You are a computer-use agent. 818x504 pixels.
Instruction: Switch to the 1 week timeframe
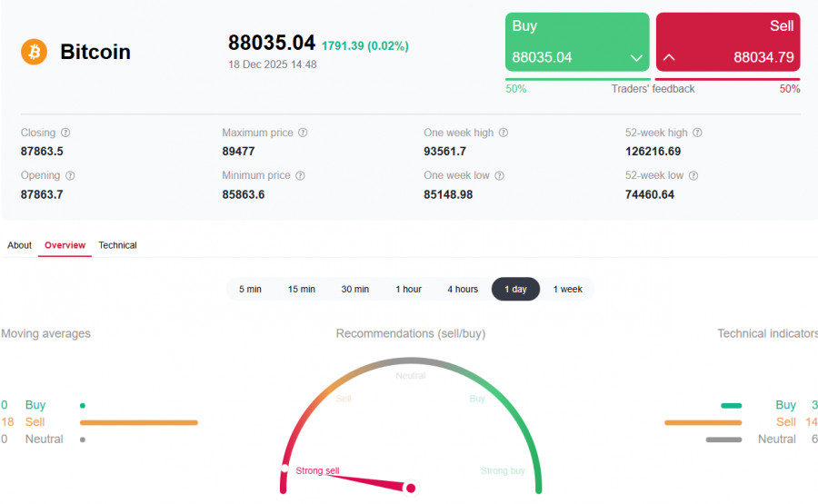point(567,289)
